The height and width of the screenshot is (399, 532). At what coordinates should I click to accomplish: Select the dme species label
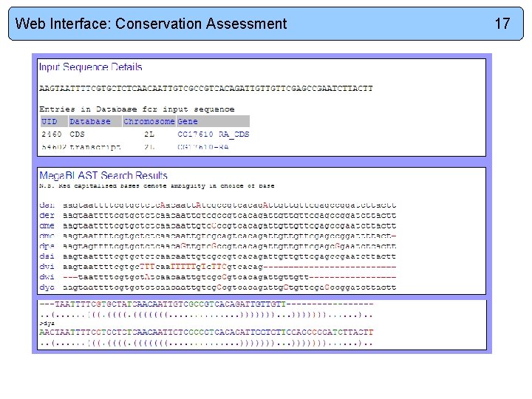(47, 225)
